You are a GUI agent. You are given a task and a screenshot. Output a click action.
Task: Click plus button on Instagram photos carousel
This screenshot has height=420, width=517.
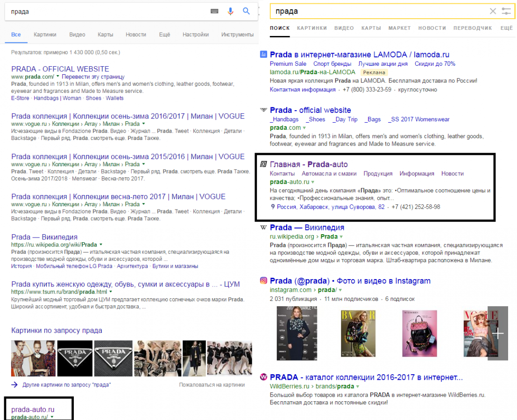pyautogui.click(x=498, y=333)
